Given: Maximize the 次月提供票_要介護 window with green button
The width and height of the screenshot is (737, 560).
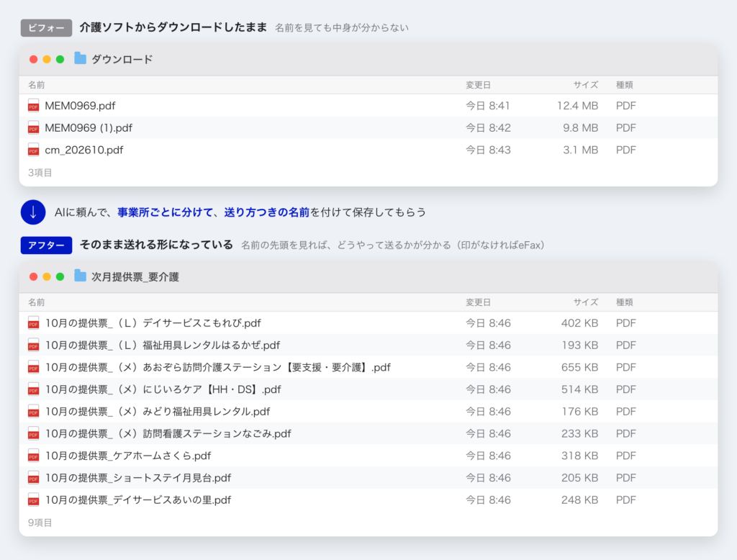Looking at the screenshot, I should [x=60, y=276].
